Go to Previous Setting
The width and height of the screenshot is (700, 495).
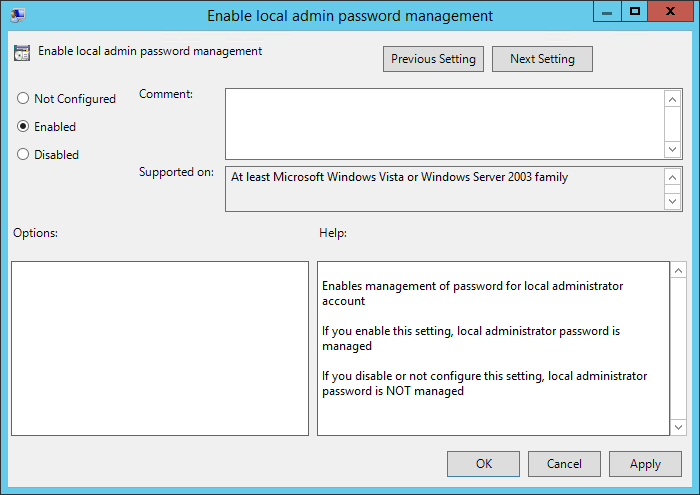(434, 59)
